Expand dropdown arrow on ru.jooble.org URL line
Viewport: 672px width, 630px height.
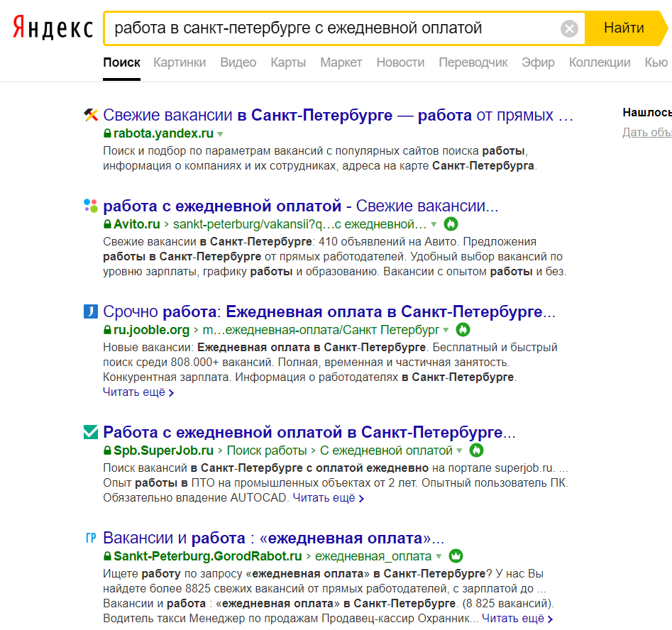pyautogui.click(x=446, y=330)
